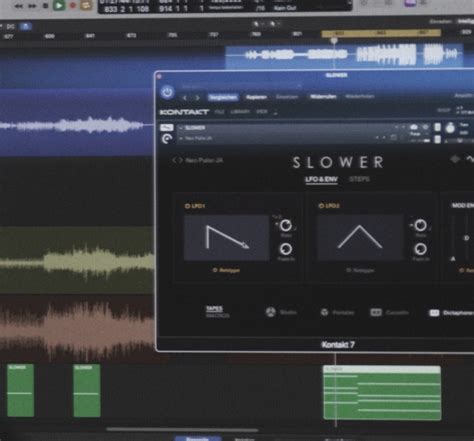
Task: Arm recording with the red record button
Action: tap(73, 6)
